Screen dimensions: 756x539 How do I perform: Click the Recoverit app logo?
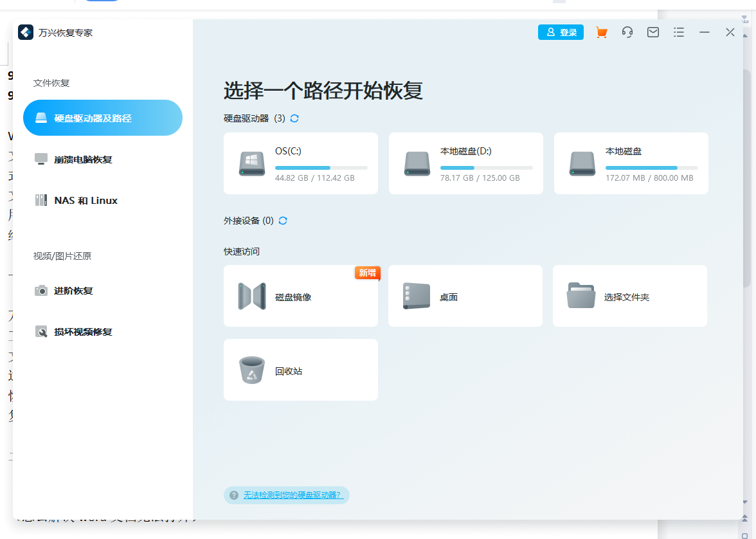pos(25,32)
